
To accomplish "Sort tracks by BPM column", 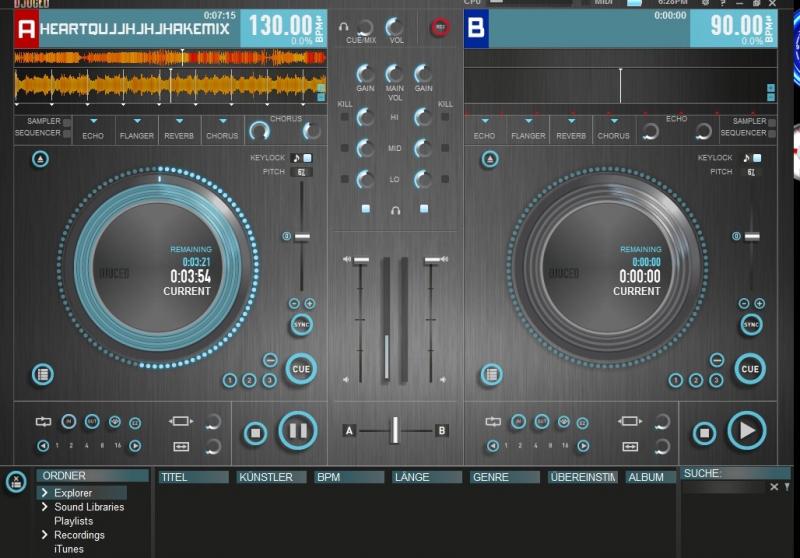I will (x=349, y=477).
